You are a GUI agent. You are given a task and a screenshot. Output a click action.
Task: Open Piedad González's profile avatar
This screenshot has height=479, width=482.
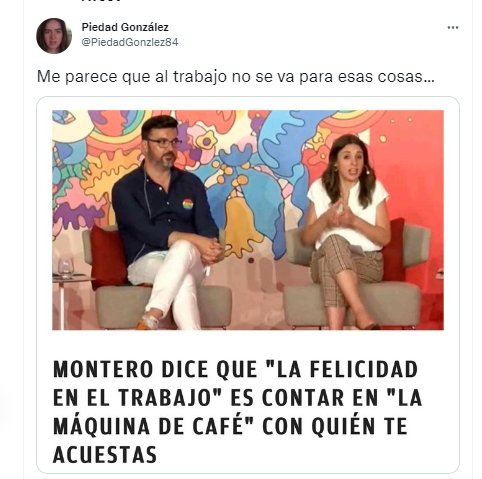point(54,36)
